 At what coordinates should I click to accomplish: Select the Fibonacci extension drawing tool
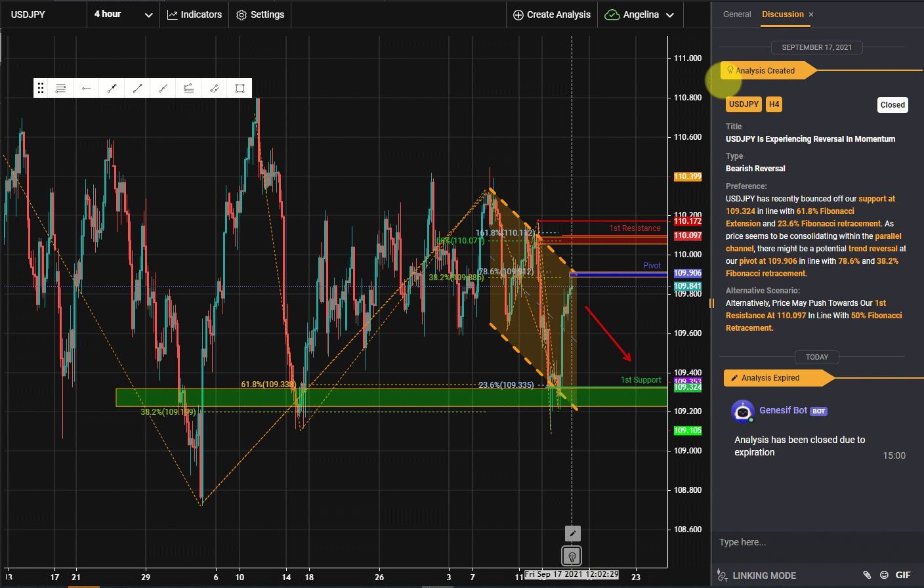click(188, 88)
